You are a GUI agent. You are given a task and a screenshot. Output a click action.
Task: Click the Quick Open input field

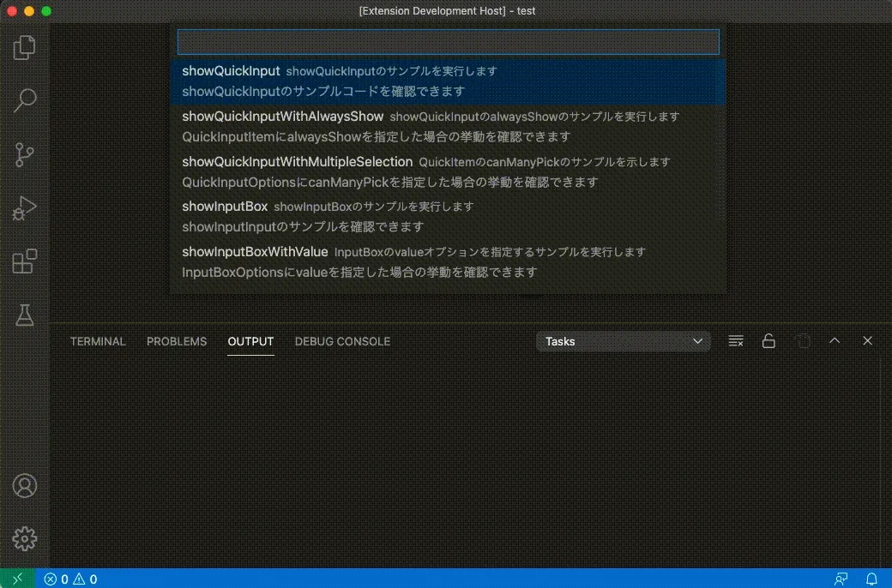(x=447, y=41)
